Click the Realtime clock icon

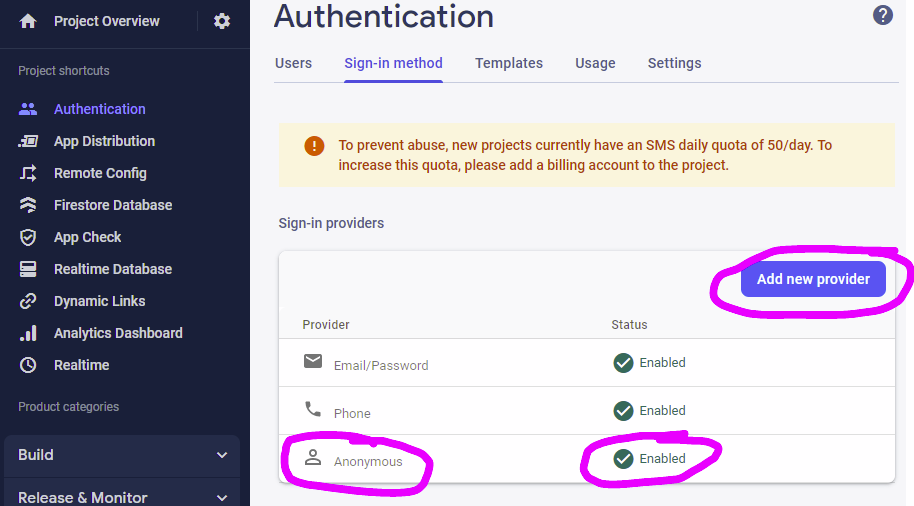tap(27, 366)
